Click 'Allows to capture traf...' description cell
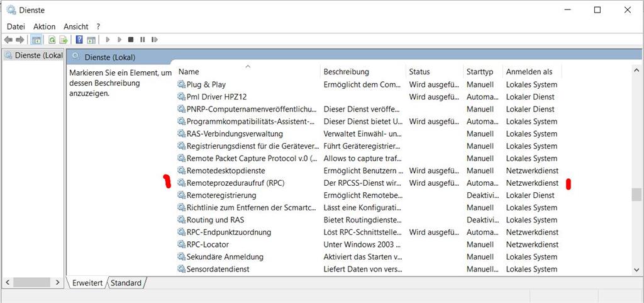Screen dimensions: 644x303 click(x=363, y=158)
